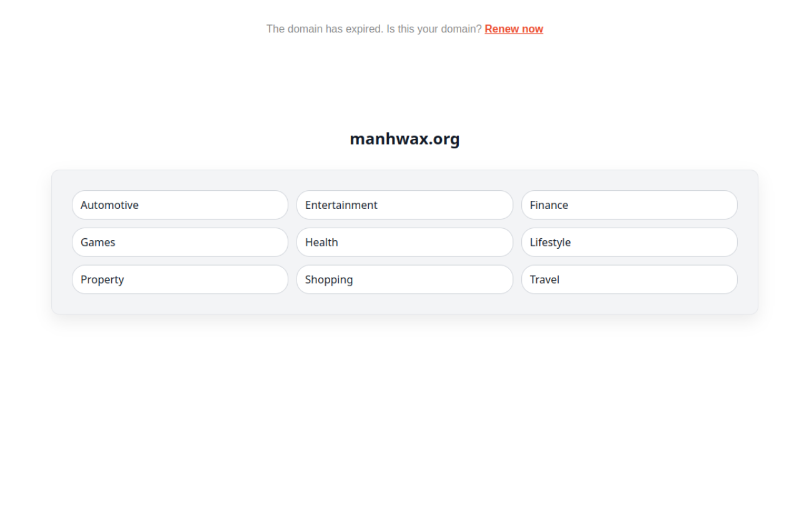This screenshot has width=799, height=532.
Task: Click the manhwax.org domain heading
Action: [404, 138]
